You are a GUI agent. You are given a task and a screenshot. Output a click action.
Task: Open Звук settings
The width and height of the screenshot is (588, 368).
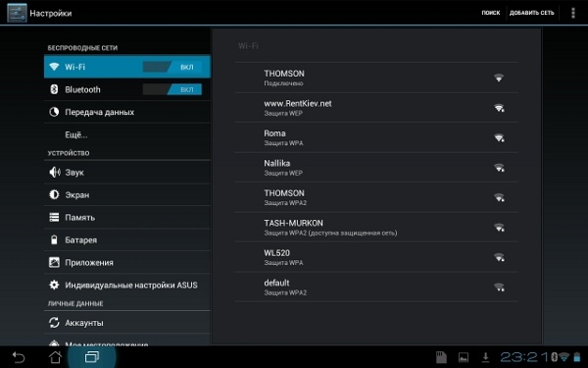coord(127,172)
